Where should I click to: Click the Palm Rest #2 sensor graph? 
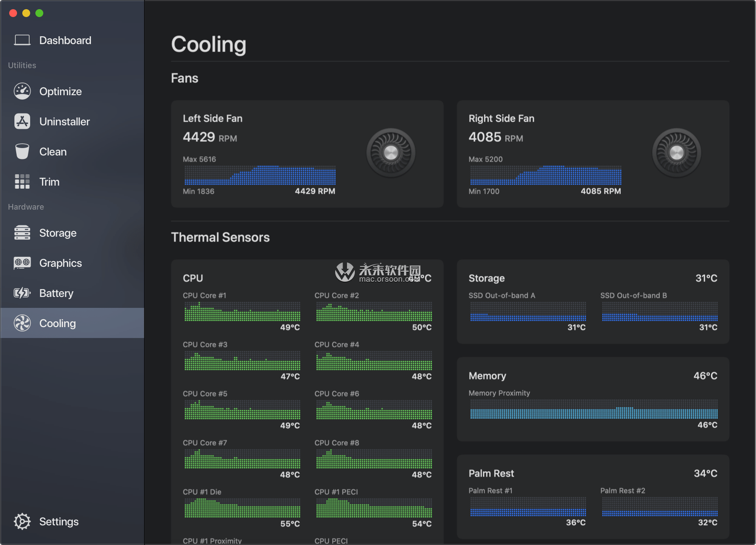659,507
